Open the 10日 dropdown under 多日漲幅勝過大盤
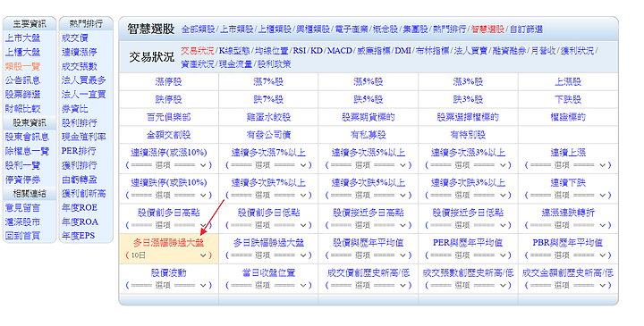644x326 pixels. 169,255
